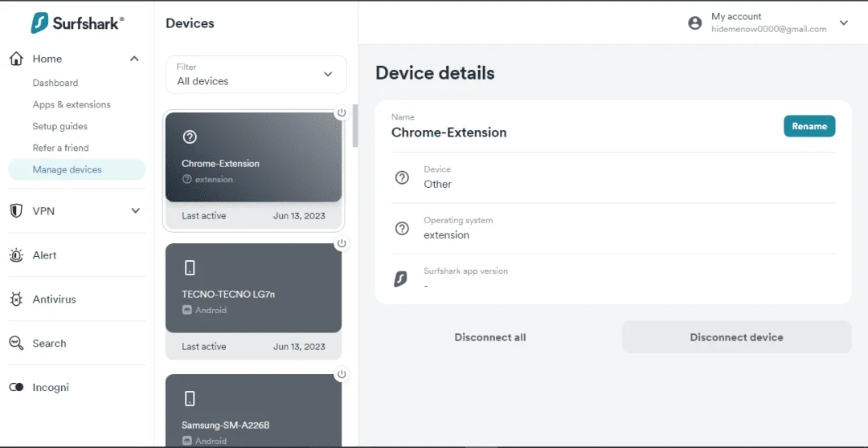The height and width of the screenshot is (448, 868).
Task: Click the My account avatar icon
Action: [694, 23]
